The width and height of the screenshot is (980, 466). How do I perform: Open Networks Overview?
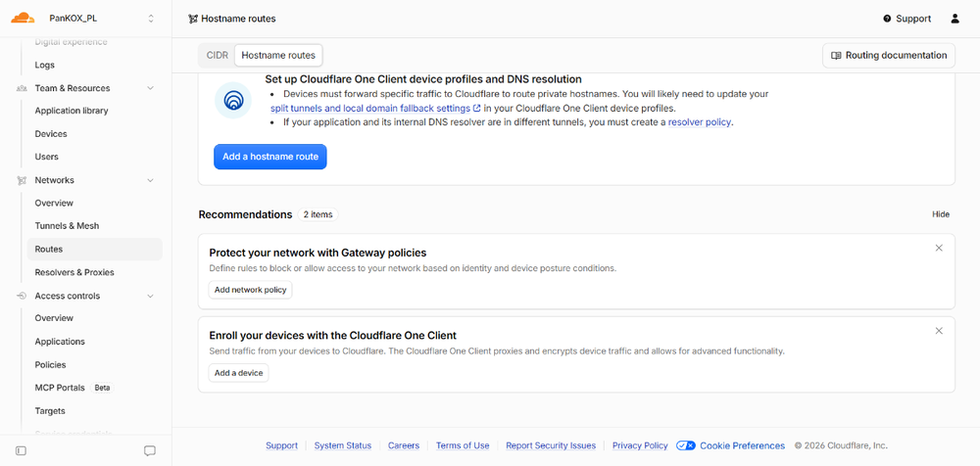tap(54, 203)
